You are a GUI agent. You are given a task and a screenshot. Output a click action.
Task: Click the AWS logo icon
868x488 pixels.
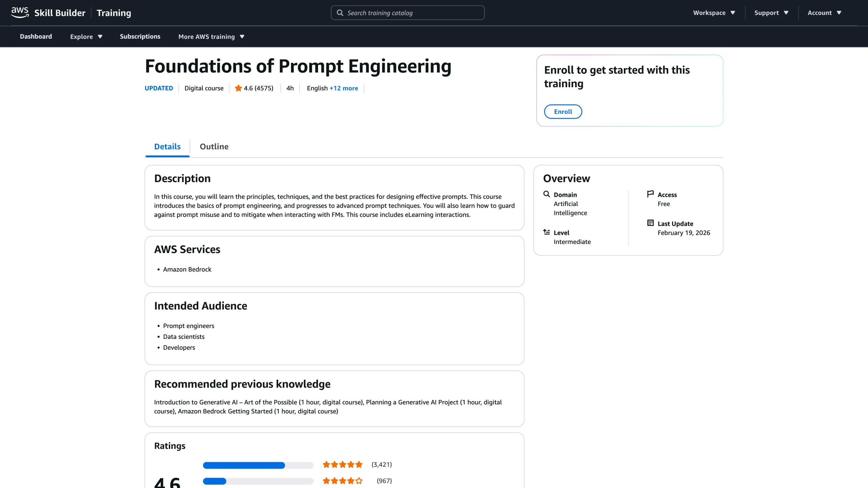[x=20, y=13]
